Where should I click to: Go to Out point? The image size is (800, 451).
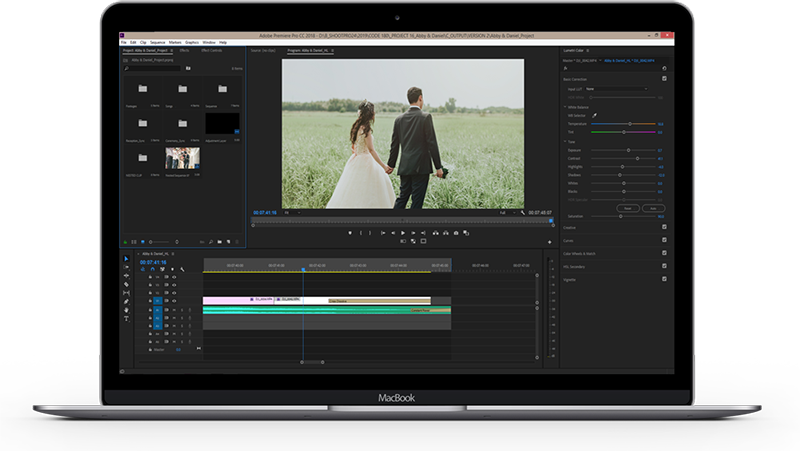click(423, 233)
